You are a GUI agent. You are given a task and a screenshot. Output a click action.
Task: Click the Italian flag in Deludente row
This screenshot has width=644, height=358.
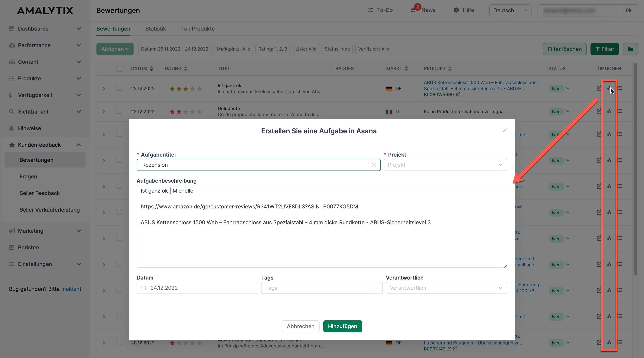point(389,112)
